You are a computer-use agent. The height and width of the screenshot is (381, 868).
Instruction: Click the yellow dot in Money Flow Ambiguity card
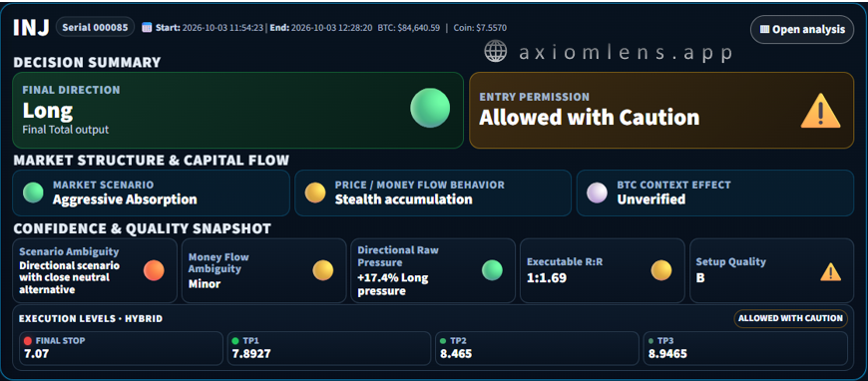(x=323, y=270)
